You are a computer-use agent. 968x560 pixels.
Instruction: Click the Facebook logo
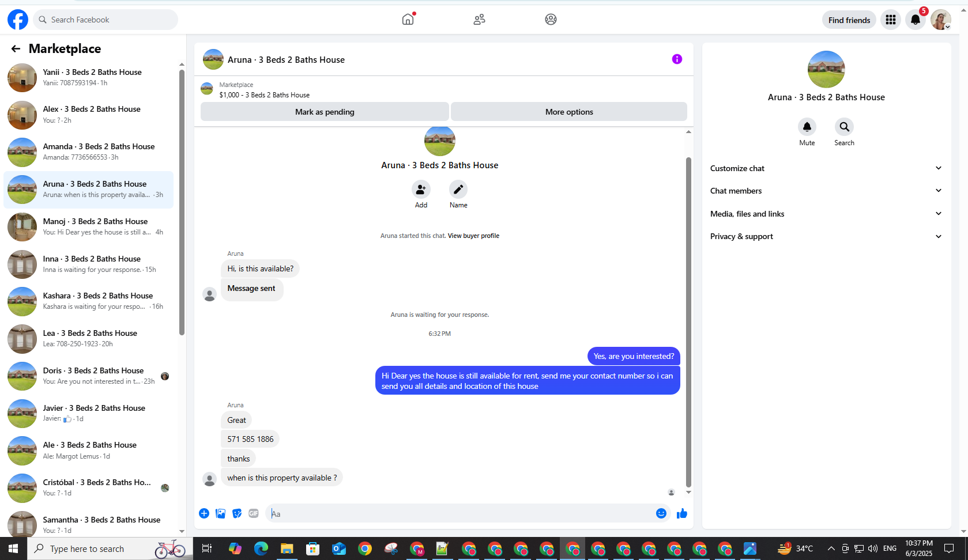pos(18,20)
